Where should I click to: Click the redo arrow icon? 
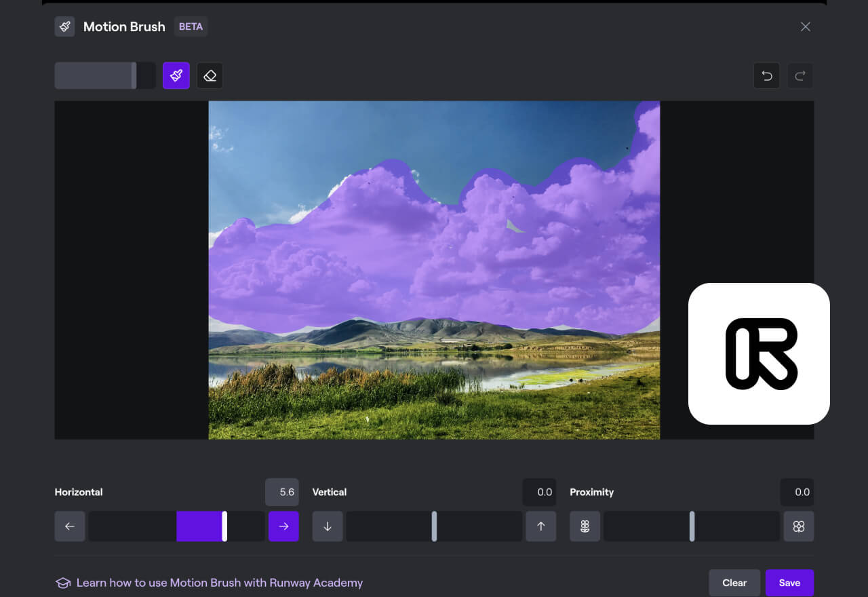coord(800,75)
